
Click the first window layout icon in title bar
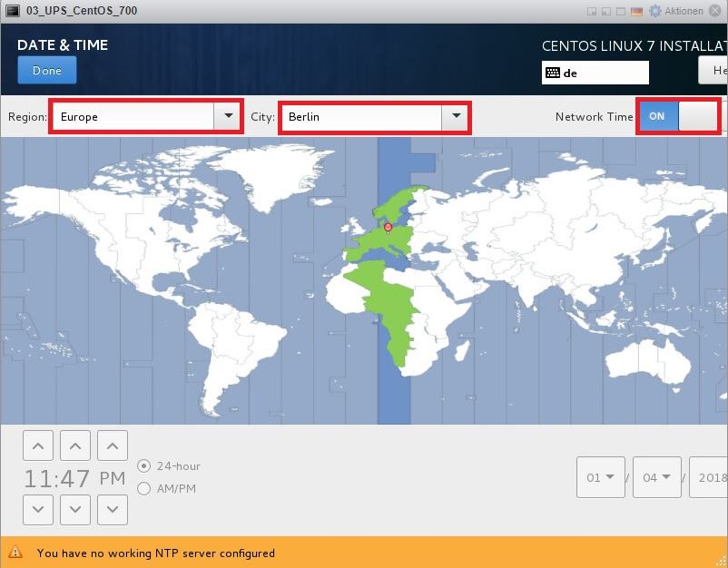coord(592,12)
